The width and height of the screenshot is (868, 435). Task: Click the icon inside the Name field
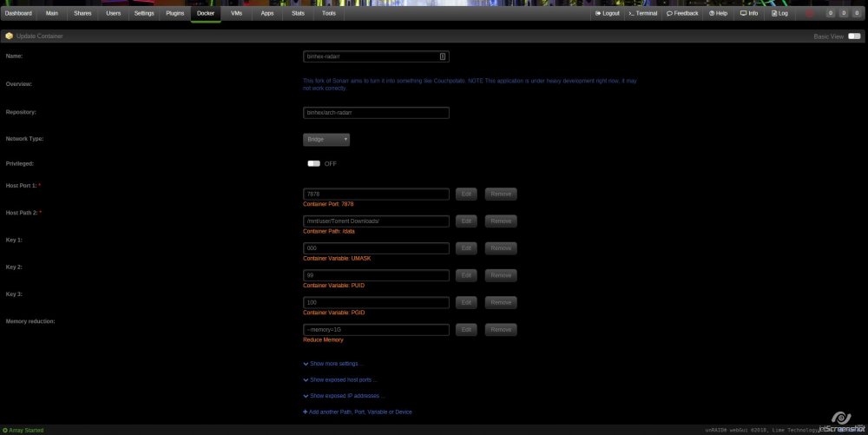(x=443, y=56)
